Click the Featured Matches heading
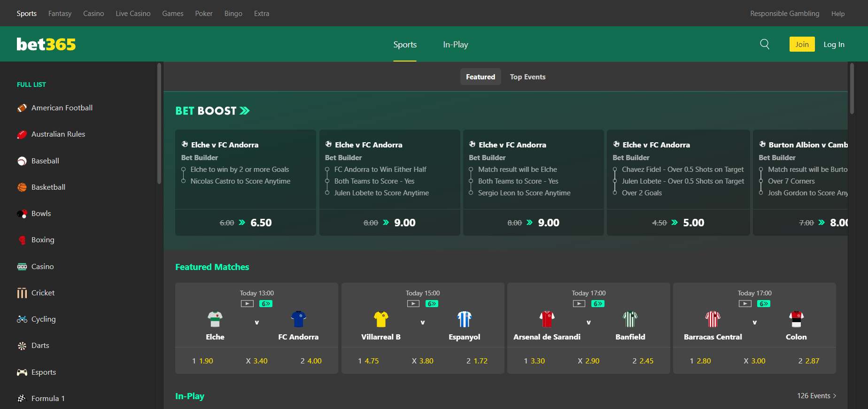 [212, 267]
